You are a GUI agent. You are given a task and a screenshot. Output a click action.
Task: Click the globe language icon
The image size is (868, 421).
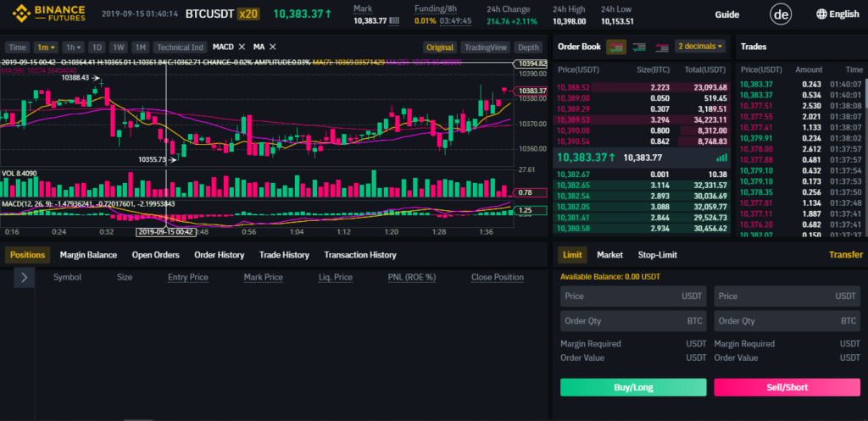(x=821, y=14)
